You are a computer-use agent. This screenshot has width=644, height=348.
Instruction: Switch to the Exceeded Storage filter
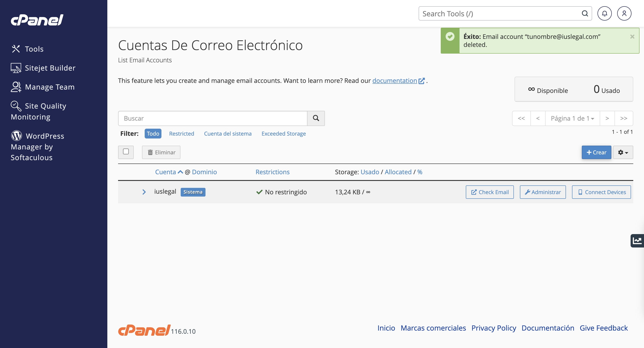(x=284, y=134)
